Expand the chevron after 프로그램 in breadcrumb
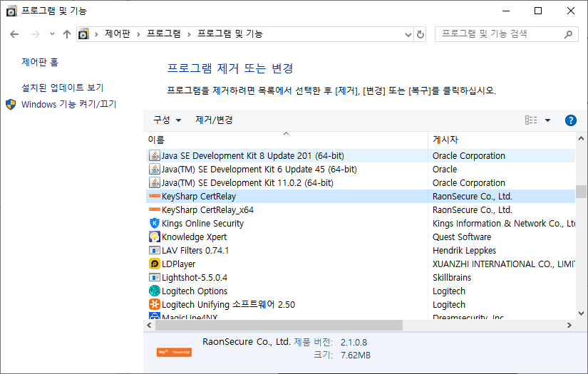 click(189, 34)
